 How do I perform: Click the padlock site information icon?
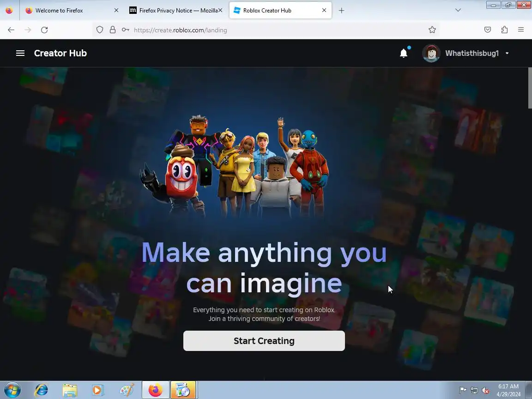click(113, 30)
